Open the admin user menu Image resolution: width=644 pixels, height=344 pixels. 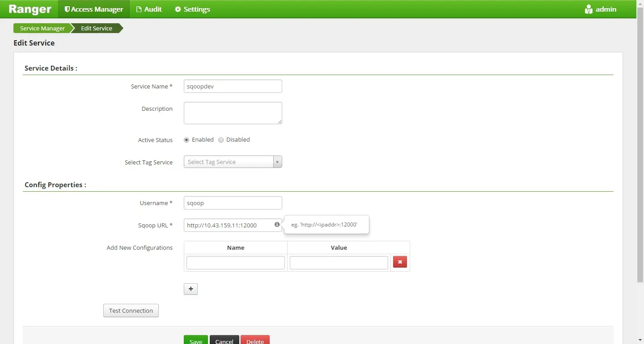[601, 9]
